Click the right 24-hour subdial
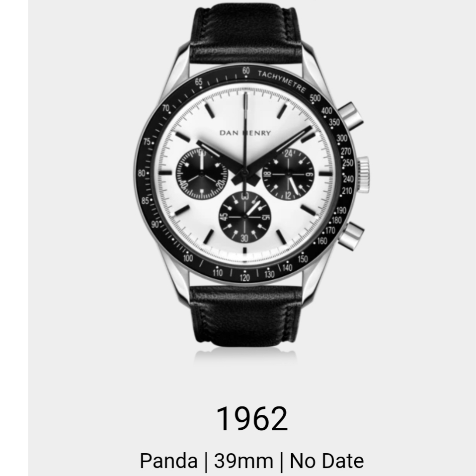This screenshot has width=476, height=476. coord(288,174)
